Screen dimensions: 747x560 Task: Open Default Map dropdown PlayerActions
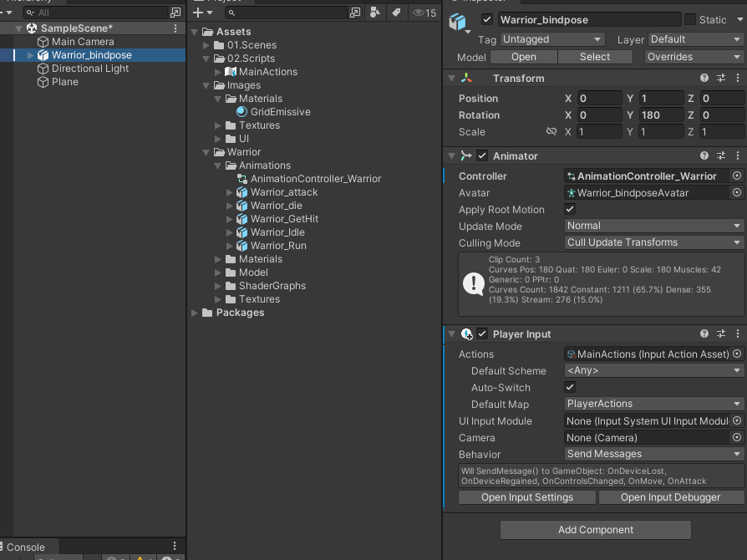(x=653, y=405)
